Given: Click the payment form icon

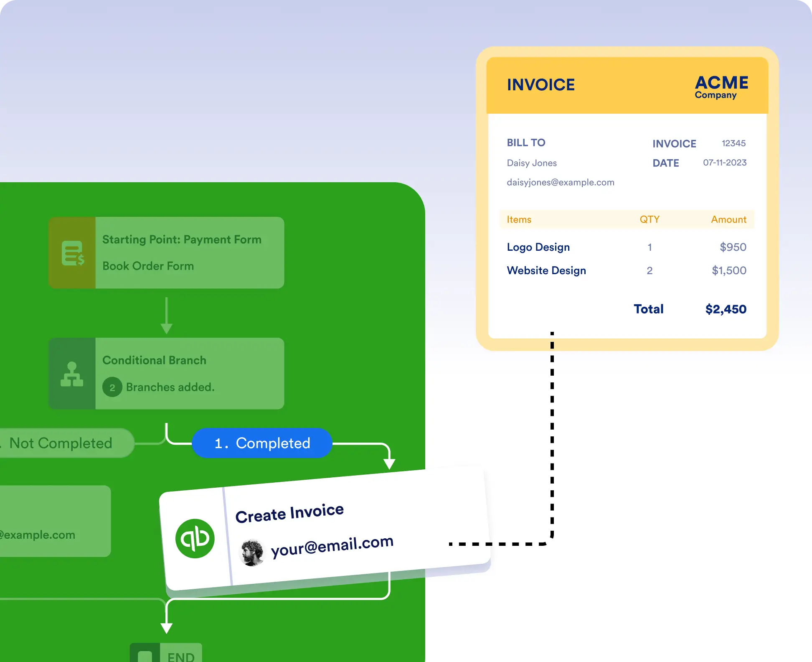Looking at the screenshot, I should click(x=73, y=253).
